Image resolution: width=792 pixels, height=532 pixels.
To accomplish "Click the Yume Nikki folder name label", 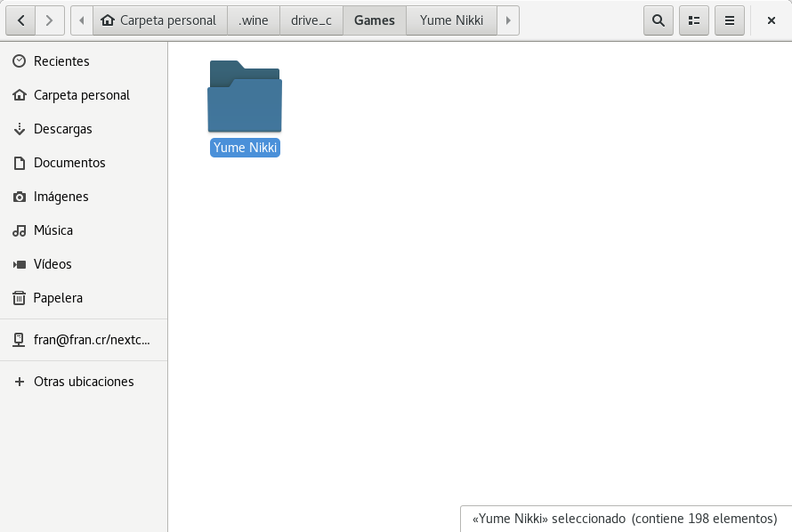I will [245, 148].
